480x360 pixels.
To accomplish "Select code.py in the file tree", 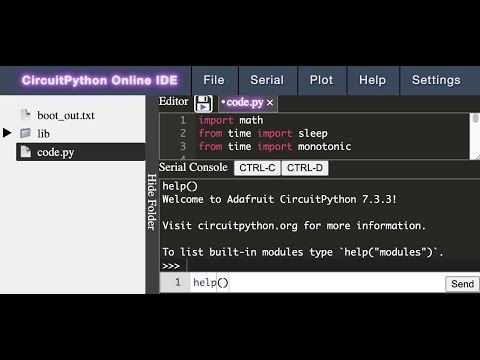I will 56,152.
